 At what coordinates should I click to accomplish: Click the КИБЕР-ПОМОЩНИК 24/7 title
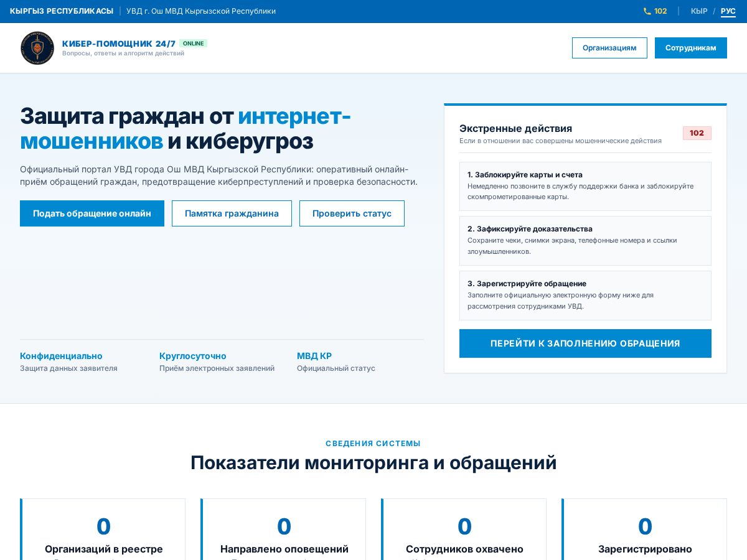119,44
